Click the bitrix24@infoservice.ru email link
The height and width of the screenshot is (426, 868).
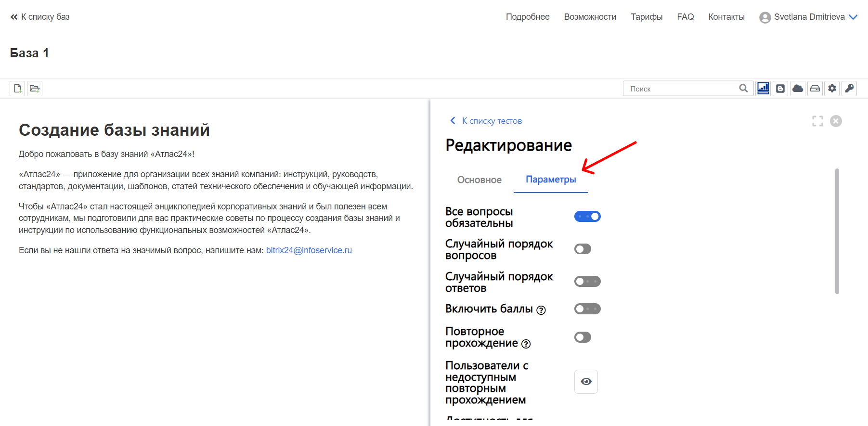[x=309, y=250]
